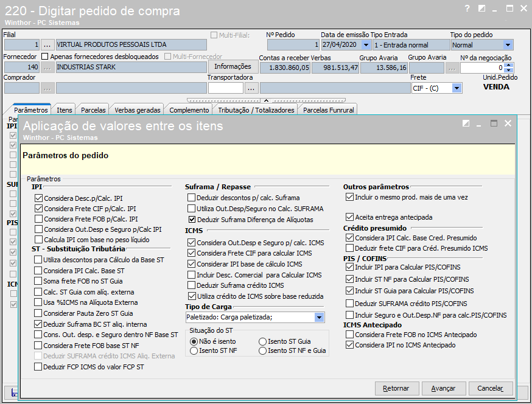532x404 pixels.
Task: Switch to the Parâmetros tab
Action: pos(31,110)
